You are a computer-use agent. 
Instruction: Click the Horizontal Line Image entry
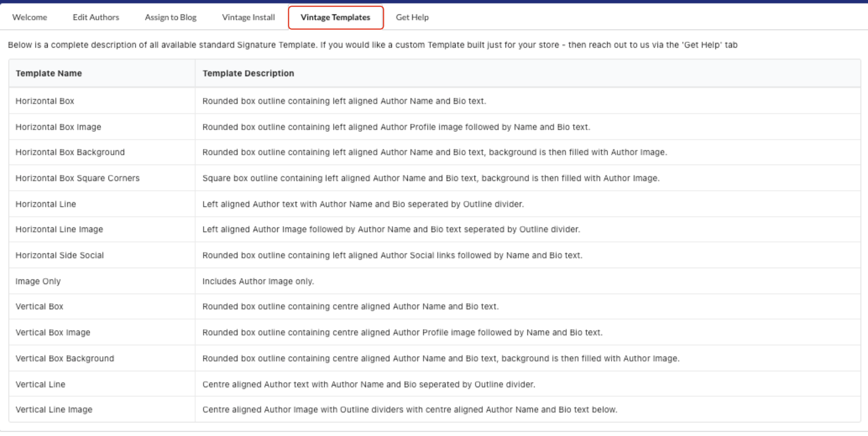pyautogui.click(x=59, y=229)
